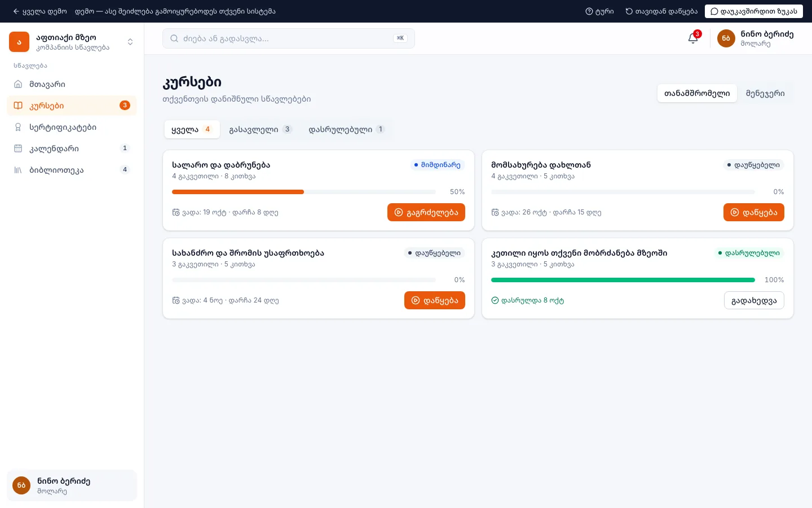Screen dimensions: 812x508
Task: Click the კალენდარი calendar icon
Action: tap(18, 148)
